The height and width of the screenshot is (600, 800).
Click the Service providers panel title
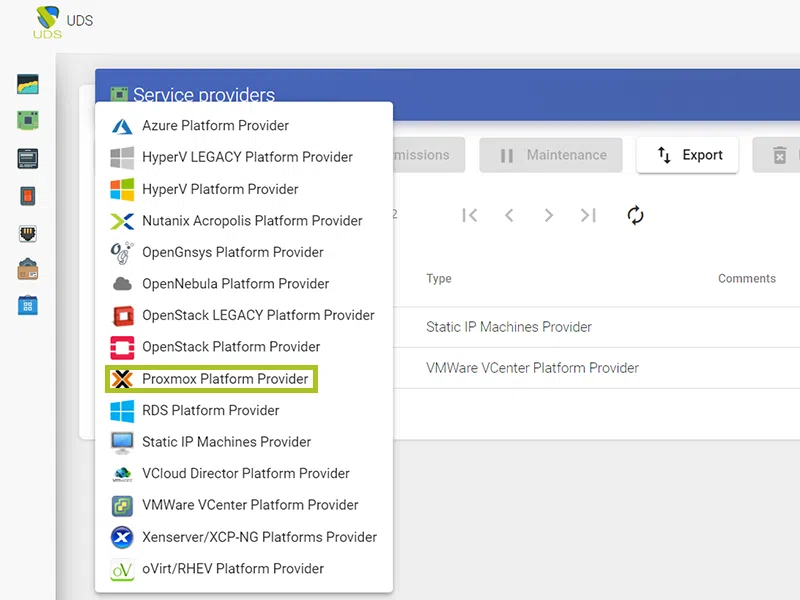[204, 94]
